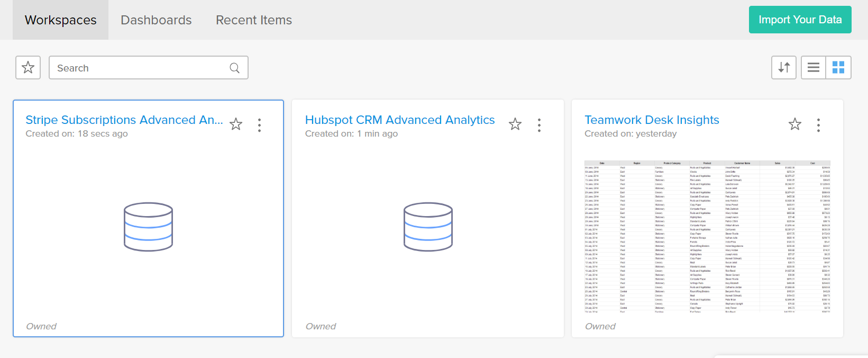Screen dimensions: 868x358
Task: Click 'Created on: yesterday' text
Action: pyautogui.click(x=631, y=134)
